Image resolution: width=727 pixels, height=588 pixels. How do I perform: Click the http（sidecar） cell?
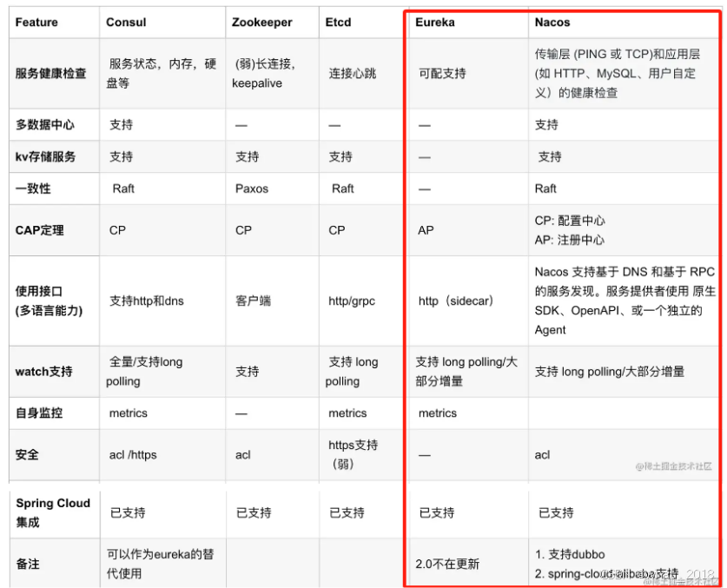pos(456,301)
